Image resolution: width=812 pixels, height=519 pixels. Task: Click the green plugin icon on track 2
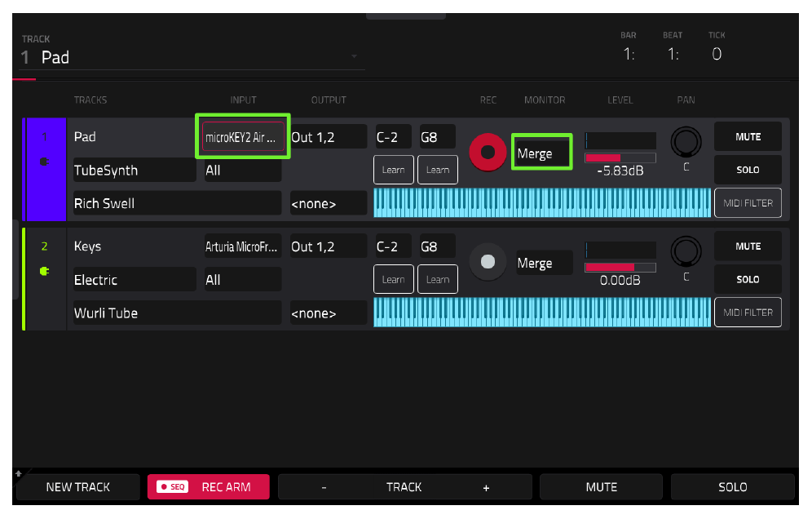tap(45, 271)
